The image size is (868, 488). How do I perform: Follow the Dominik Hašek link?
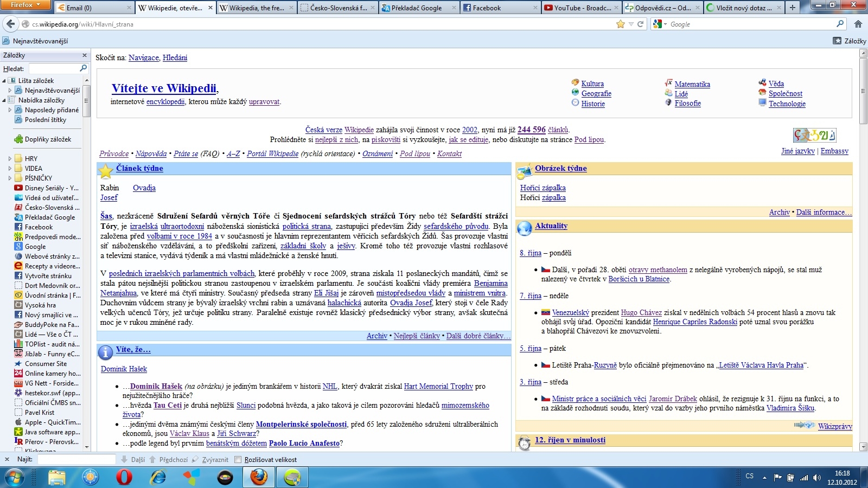124,369
